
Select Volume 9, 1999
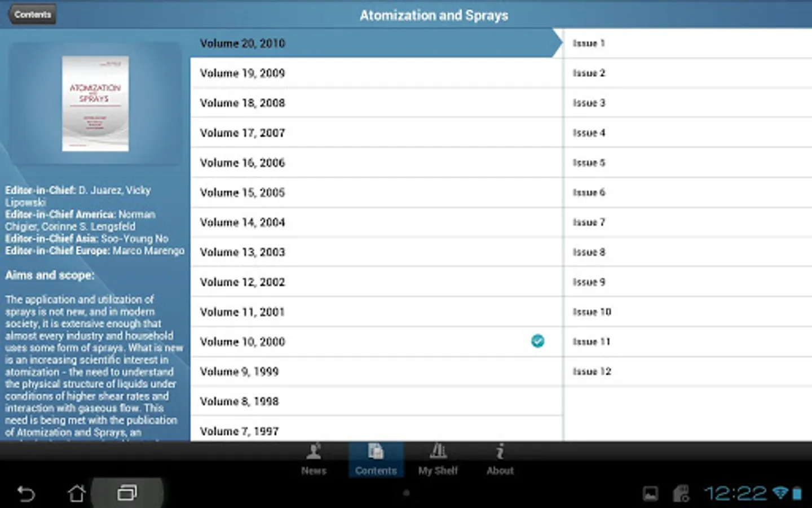tap(376, 371)
